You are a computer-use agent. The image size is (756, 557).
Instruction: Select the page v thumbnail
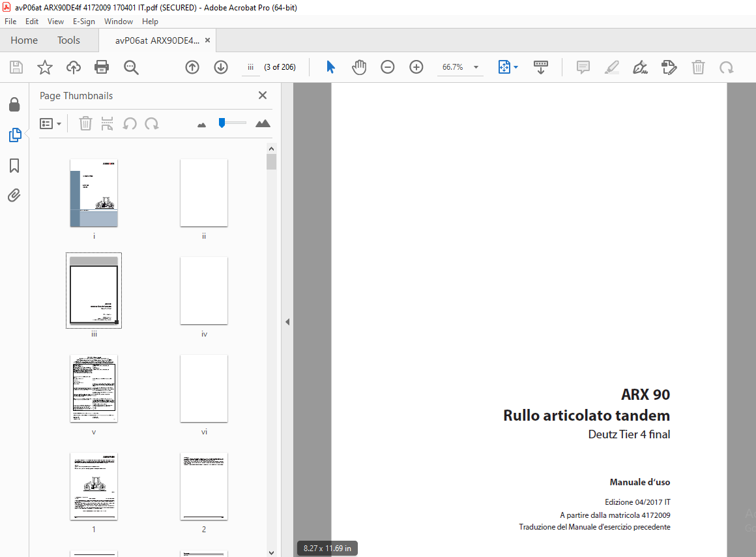[94, 389]
